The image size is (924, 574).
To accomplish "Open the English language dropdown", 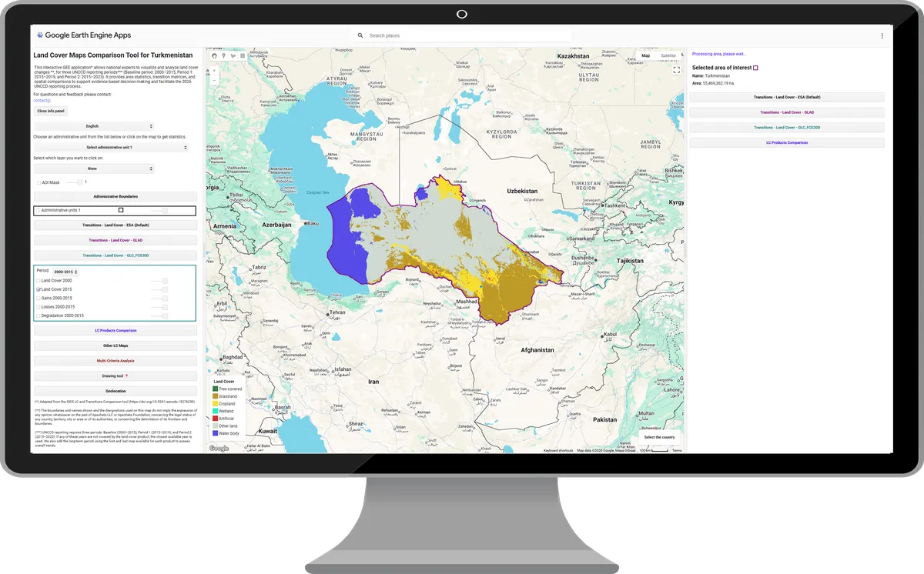I will [x=94, y=126].
